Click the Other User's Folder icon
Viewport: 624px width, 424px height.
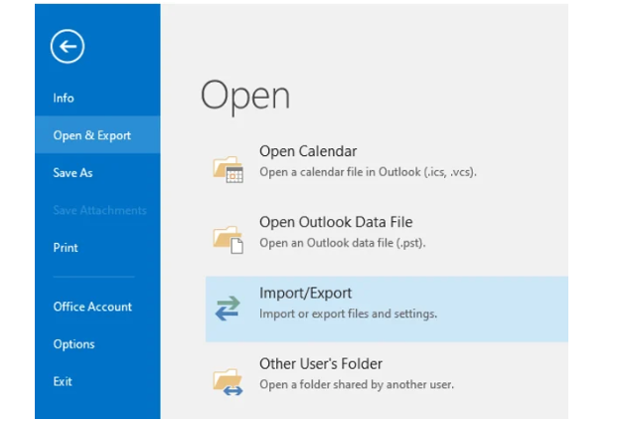coord(228,382)
